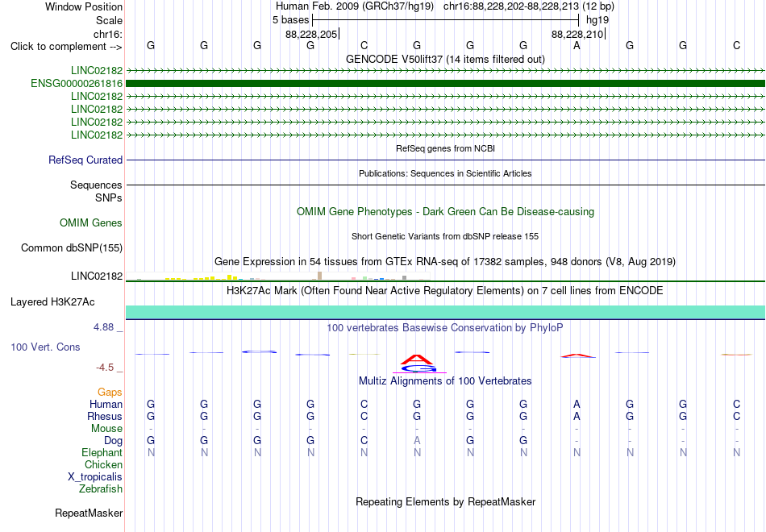Click 'Human Feb. 2009 (GRCh37/hg19)' header text
This screenshot has width=766, height=532.
[x=355, y=6]
